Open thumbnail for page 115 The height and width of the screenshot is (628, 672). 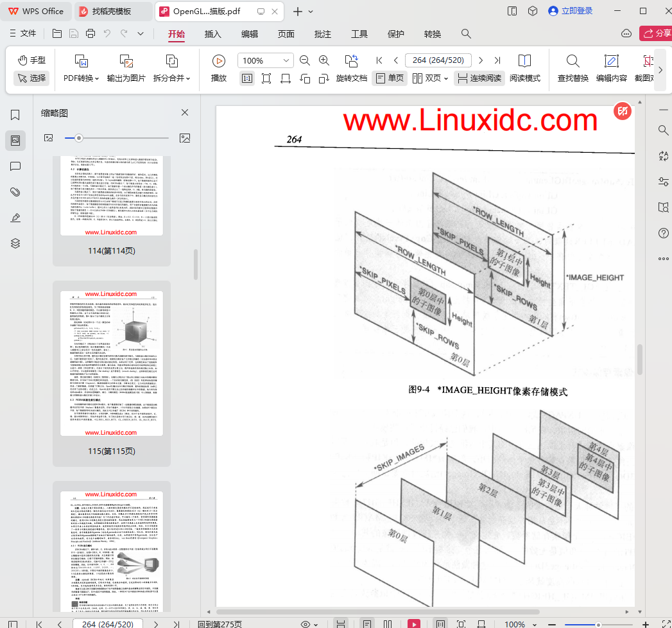[x=112, y=363]
